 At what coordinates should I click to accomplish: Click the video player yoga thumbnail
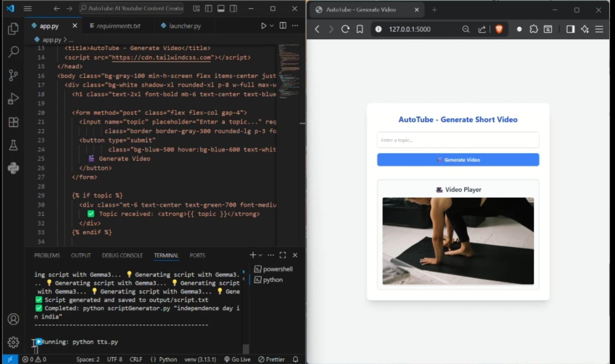458,241
